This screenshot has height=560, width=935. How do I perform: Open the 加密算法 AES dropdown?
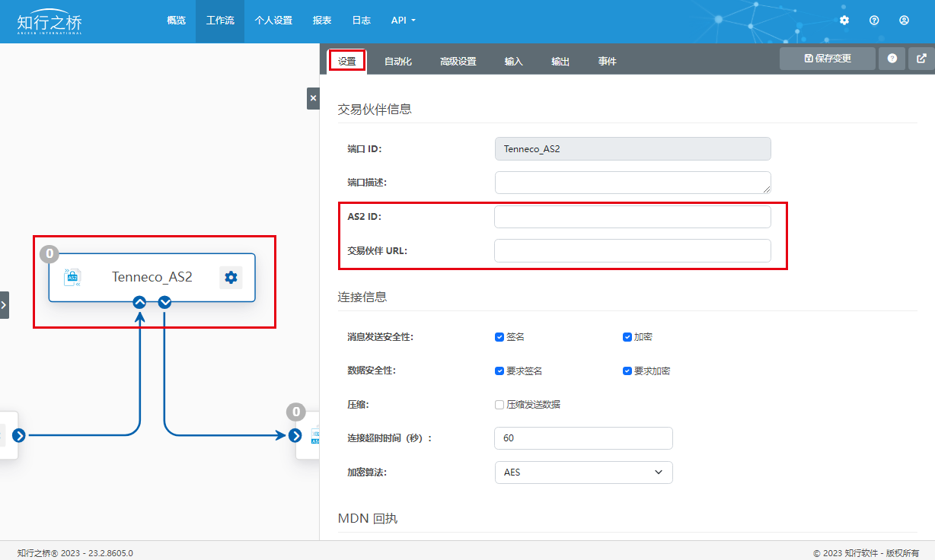[x=583, y=473]
